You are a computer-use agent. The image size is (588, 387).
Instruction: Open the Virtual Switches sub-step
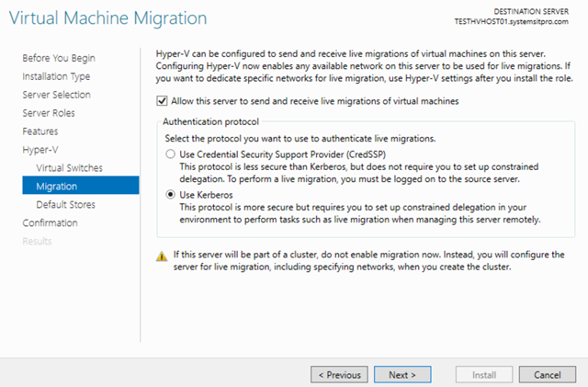coord(70,168)
